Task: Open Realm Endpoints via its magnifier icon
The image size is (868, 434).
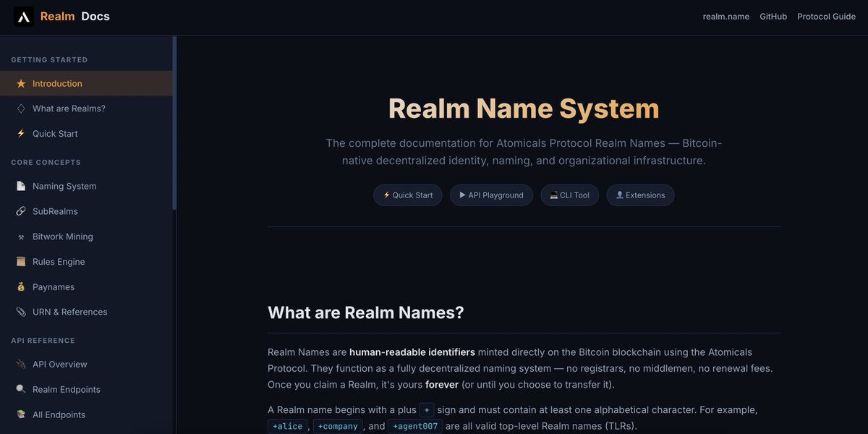Action: pyautogui.click(x=20, y=389)
